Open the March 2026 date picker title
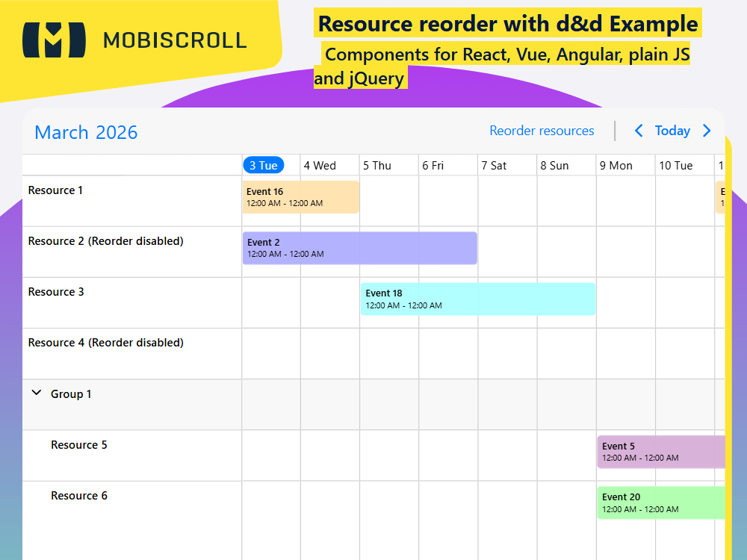This screenshot has width=747, height=560. click(85, 132)
